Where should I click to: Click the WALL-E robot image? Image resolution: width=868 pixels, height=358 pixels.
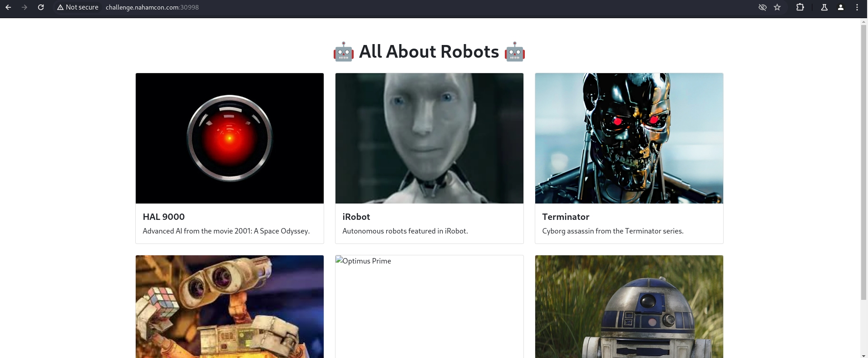click(230, 307)
